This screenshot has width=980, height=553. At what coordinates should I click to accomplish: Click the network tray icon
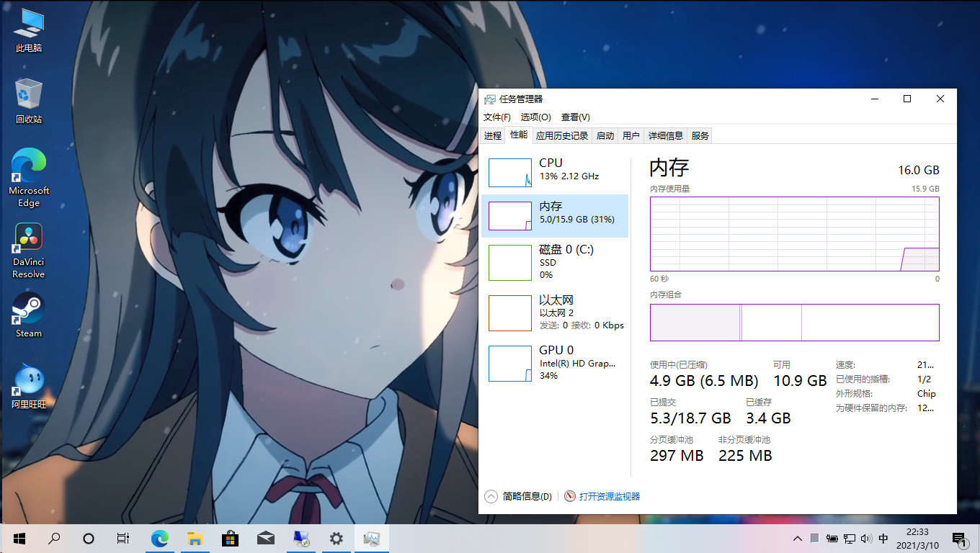(x=850, y=538)
